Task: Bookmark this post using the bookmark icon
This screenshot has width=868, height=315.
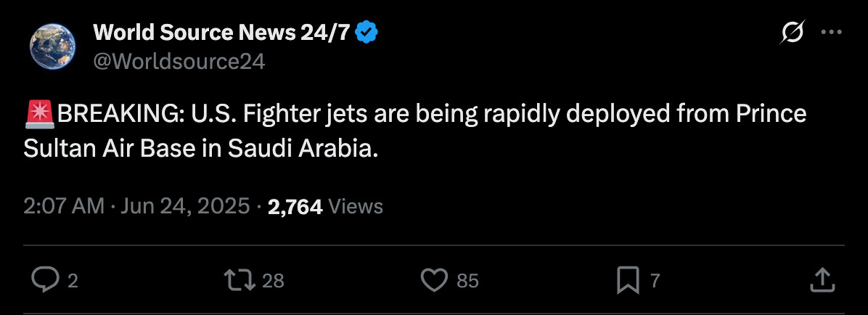Action: (x=628, y=280)
